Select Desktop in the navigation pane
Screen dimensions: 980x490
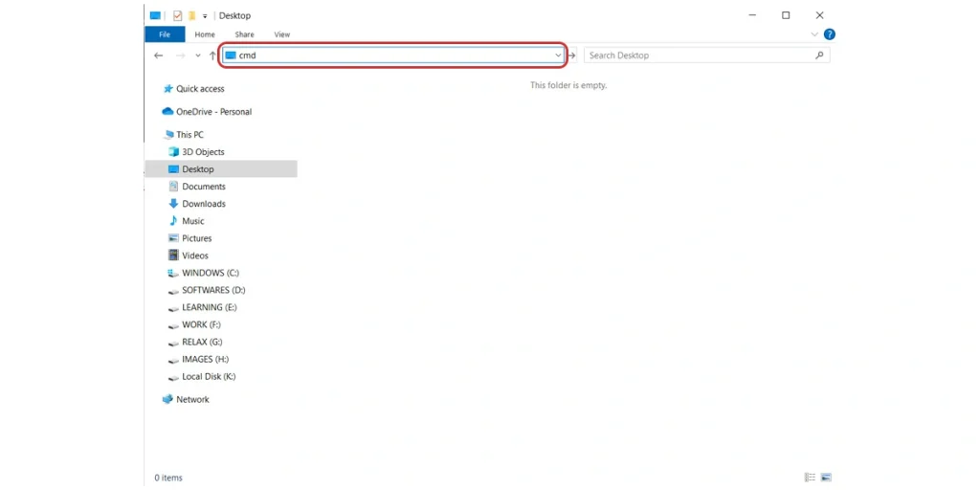(221, 169)
